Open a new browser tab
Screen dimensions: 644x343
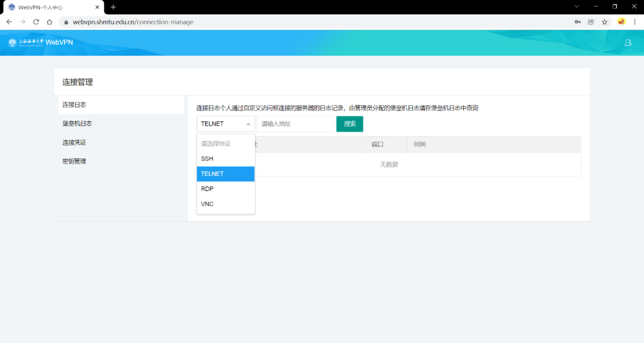113,7
